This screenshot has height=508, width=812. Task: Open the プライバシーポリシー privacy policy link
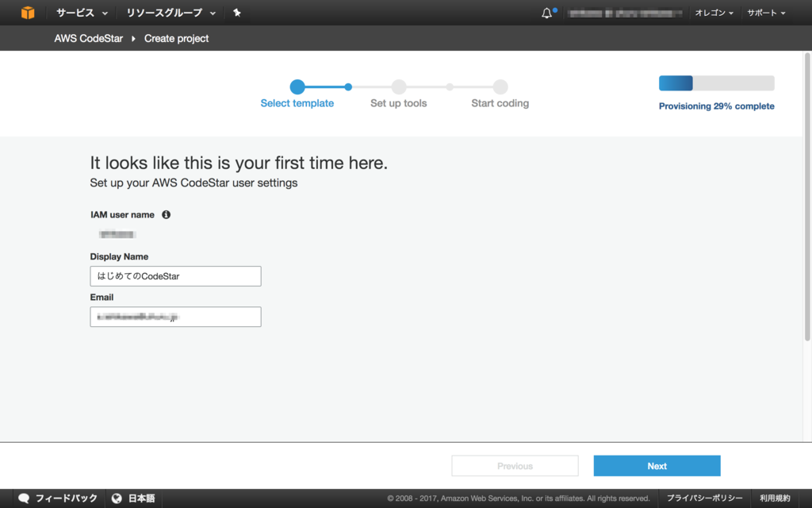[704, 498]
